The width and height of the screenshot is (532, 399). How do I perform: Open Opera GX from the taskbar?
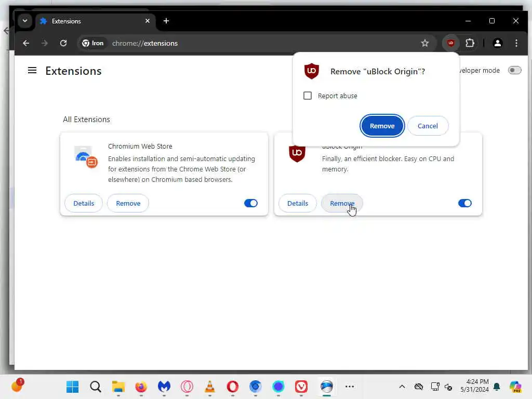tap(187, 387)
